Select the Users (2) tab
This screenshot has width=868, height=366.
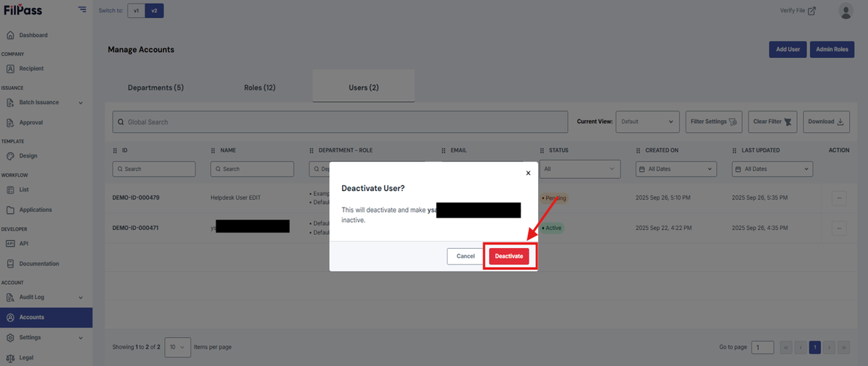364,88
